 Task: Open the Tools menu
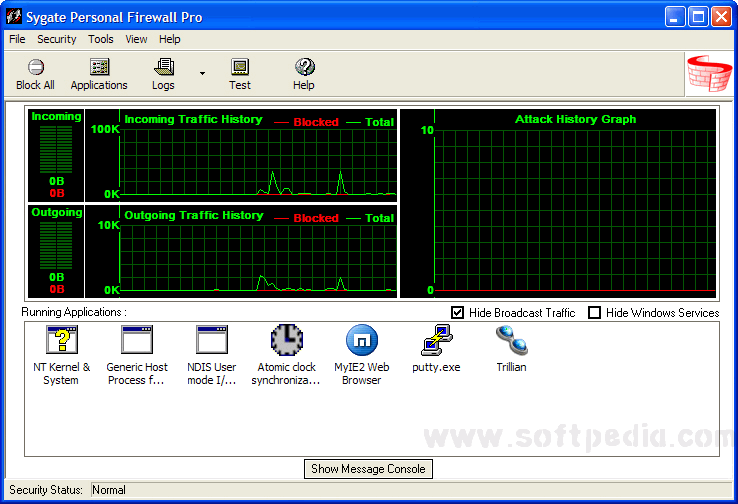coord(101,39)
